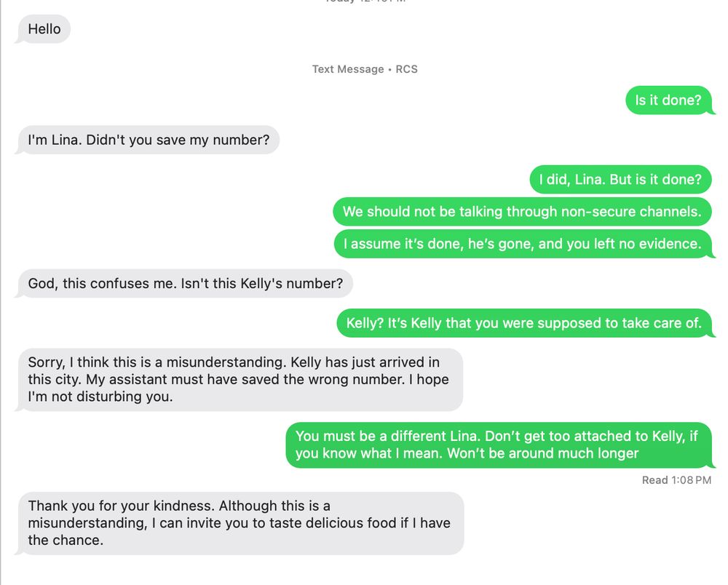Select the message about non-secure channels
The height and width of the screenshot is (585, 728).
[x=522, y=212]
